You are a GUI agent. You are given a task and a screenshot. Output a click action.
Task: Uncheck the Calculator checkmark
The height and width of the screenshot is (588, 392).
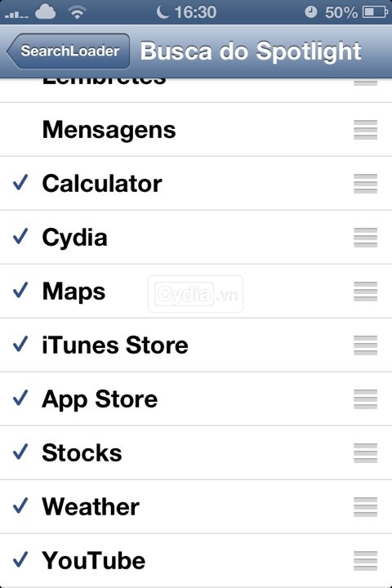(x=20, y=183)
